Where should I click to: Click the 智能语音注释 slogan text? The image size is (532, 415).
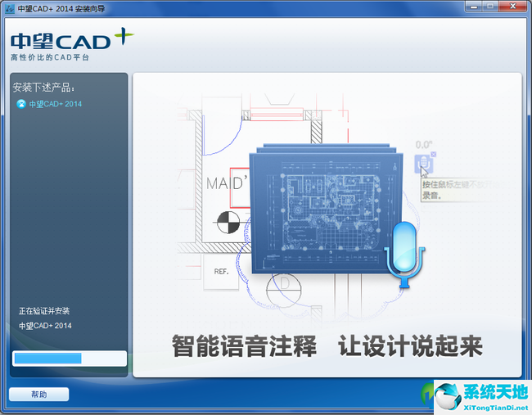pos(244,345)
